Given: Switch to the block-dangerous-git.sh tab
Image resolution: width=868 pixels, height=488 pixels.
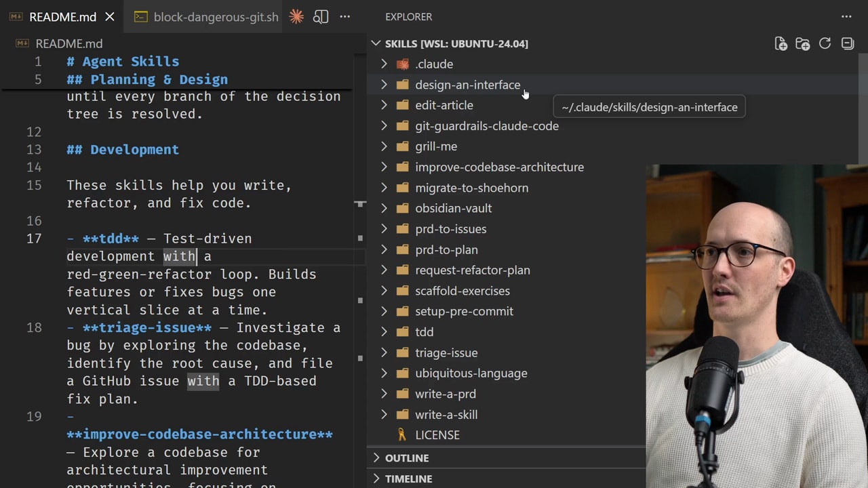Looking at the screenshot, I should coord(216,17).
